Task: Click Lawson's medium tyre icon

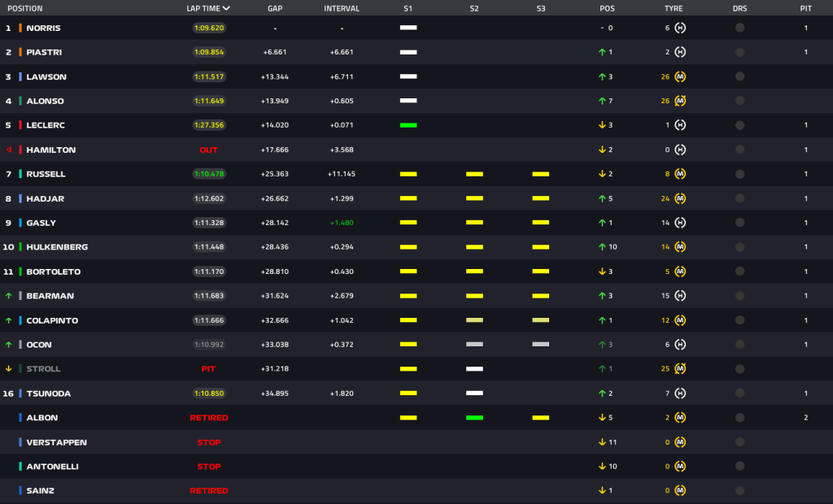Action: click(680, 76)
